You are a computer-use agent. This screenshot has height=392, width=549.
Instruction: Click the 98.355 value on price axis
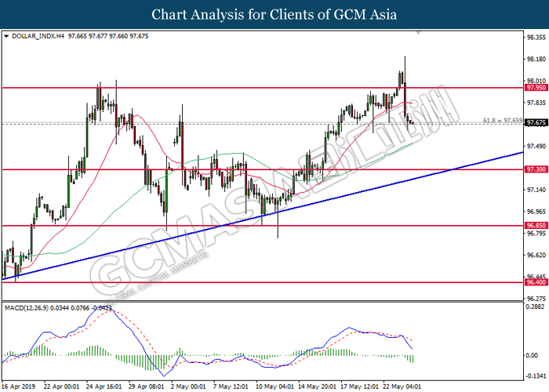coord(536,37)
